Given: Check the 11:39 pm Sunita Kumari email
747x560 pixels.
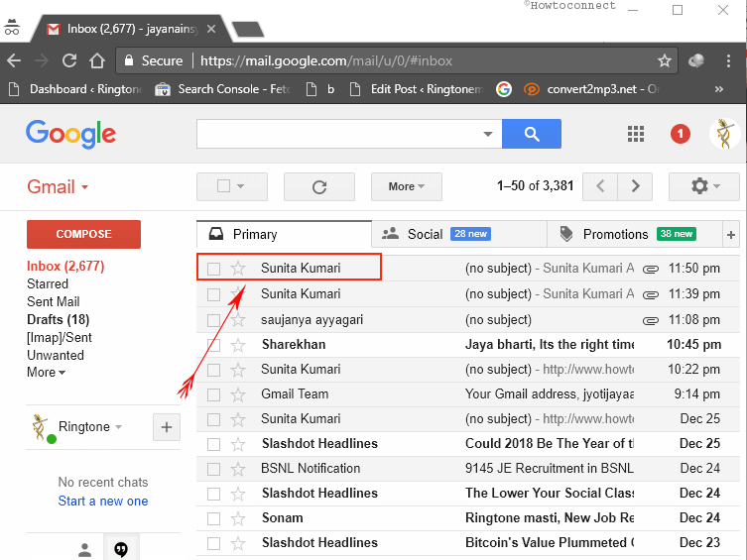Looking at the screenshot, I should pyautogui.click(x=213, y=294).
